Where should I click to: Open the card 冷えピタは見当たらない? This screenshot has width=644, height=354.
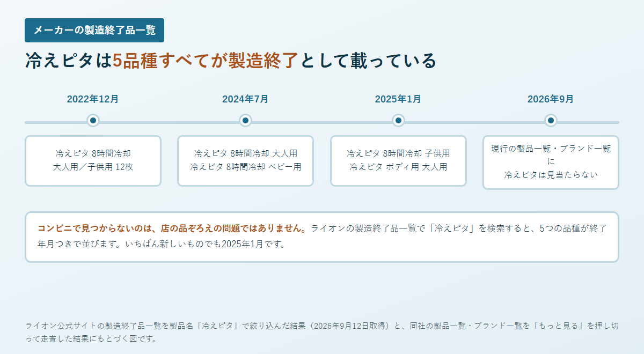[551, 163]
